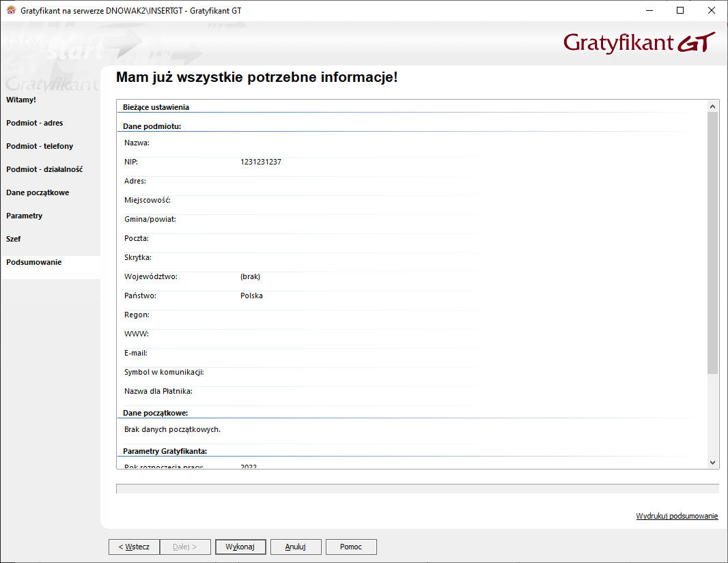Minimize the Gratyfikant GT window

(x=649, y=10)
